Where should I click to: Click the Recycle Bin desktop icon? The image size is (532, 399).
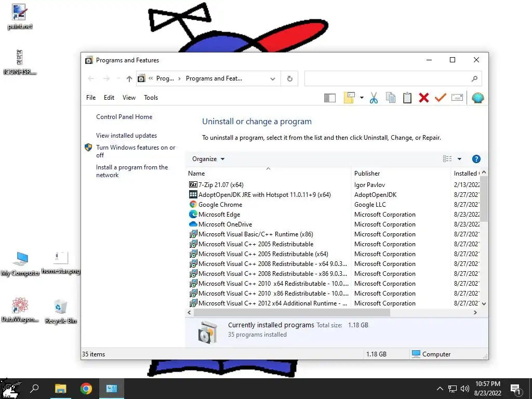pyautogui.click(x=61, y=312)
